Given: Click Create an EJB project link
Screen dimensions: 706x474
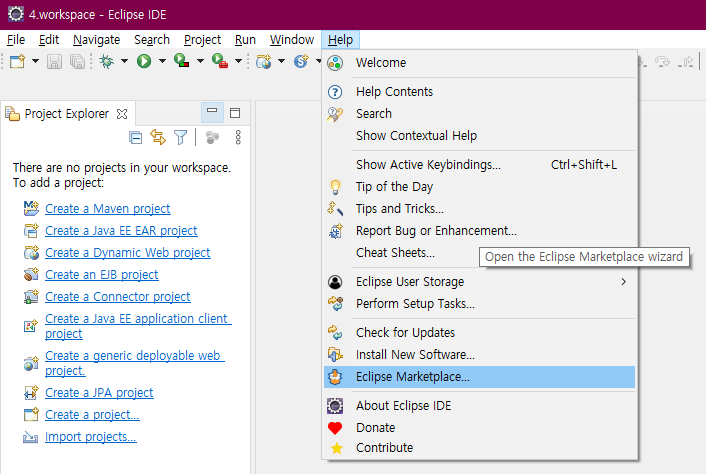Looking at the screenshot, I should tap(102, 275).
